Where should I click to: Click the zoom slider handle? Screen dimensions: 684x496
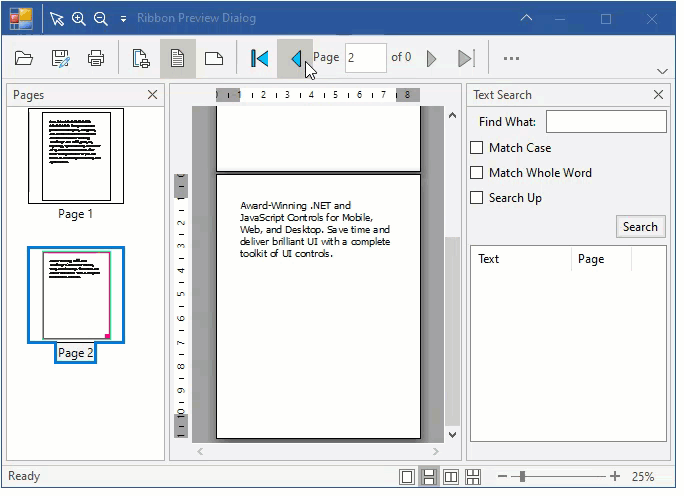coord(521,477)
